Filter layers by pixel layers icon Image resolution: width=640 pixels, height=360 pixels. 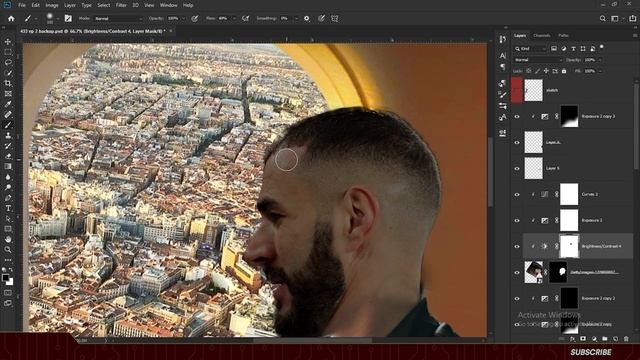(x=554, y=49)
